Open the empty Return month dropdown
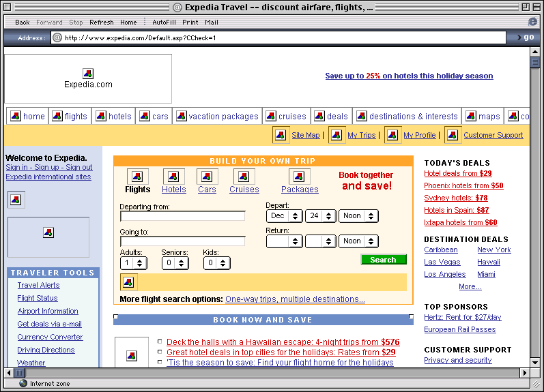The width and height of the screenshot is (544, 392). 285,241
